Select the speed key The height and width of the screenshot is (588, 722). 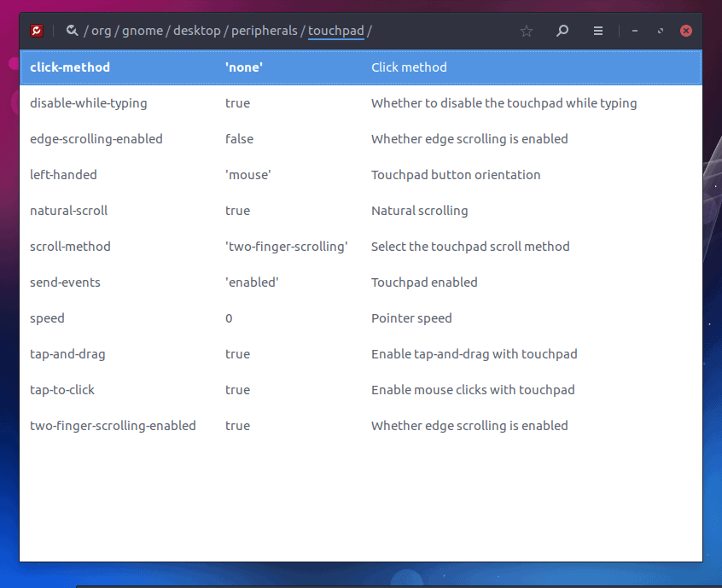(x=47, y=318)
